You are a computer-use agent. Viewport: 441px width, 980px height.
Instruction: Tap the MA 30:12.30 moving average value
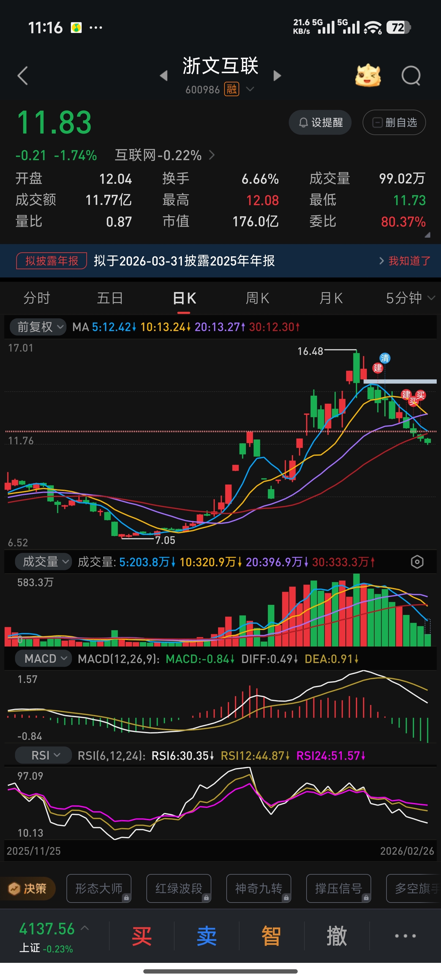click(x=274, y=327)
